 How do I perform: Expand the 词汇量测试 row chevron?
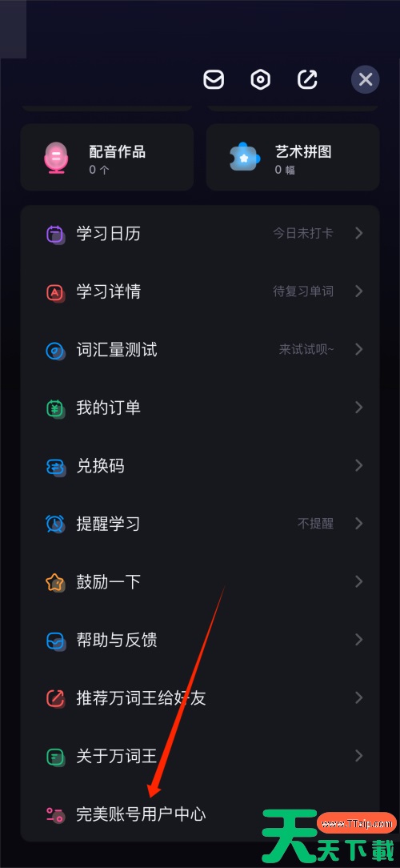(359, 349)
